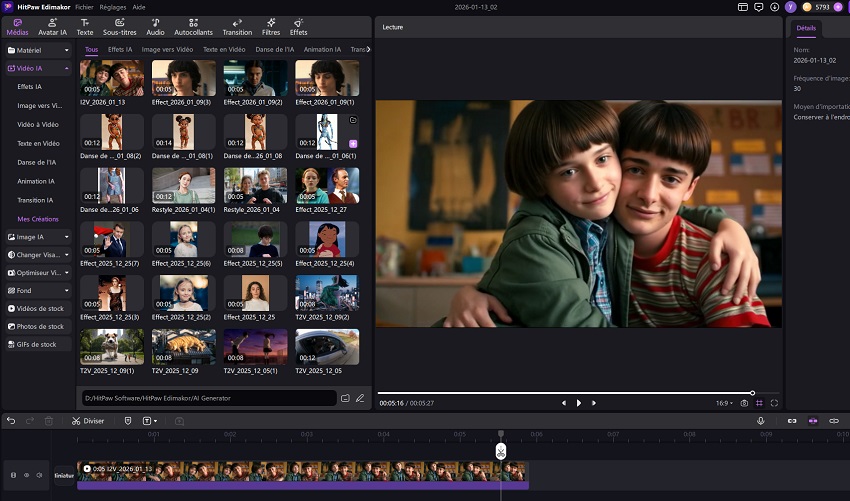Switch to the Animation IA filter tab
This screenshot has height=501, width=850.
coord(322,49)
